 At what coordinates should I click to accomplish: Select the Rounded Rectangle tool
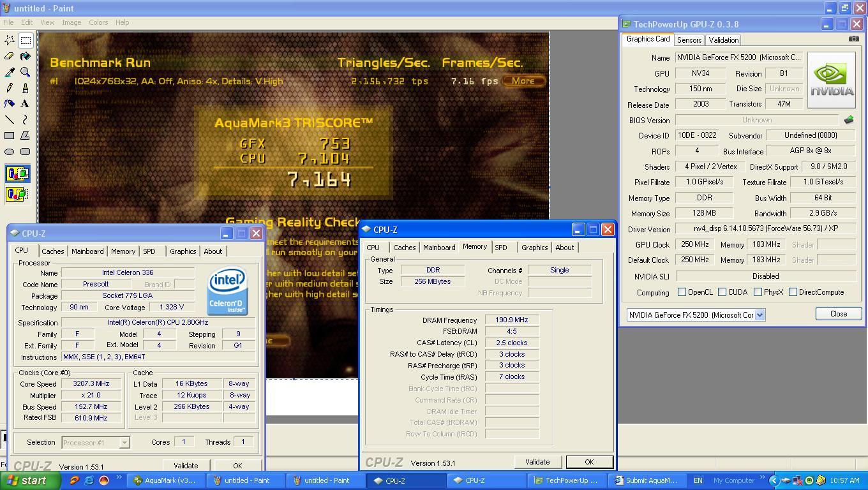click(26, 152)
